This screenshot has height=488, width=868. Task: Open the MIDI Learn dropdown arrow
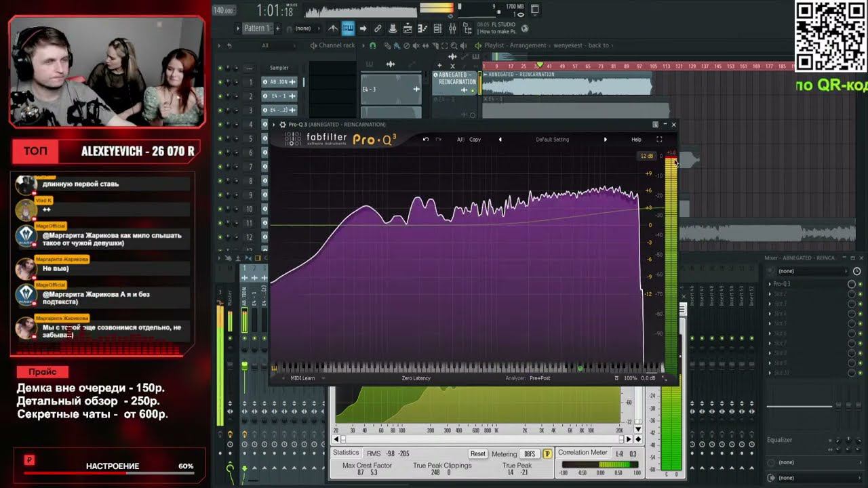323,378
